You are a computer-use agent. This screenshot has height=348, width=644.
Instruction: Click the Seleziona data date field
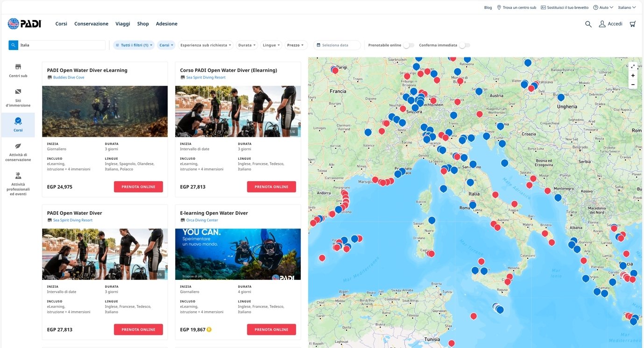336,45
